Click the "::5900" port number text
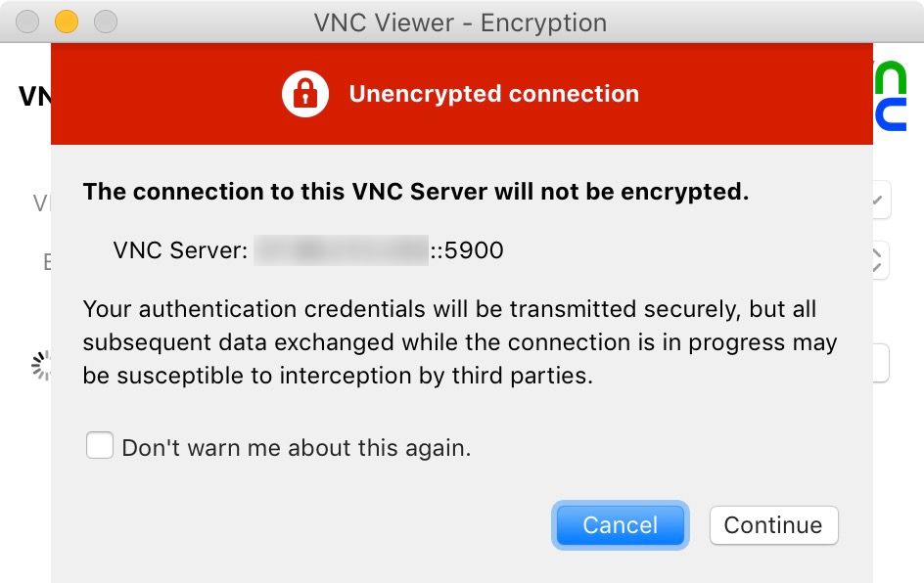This screenshot has height=583, width=924. 467,250
